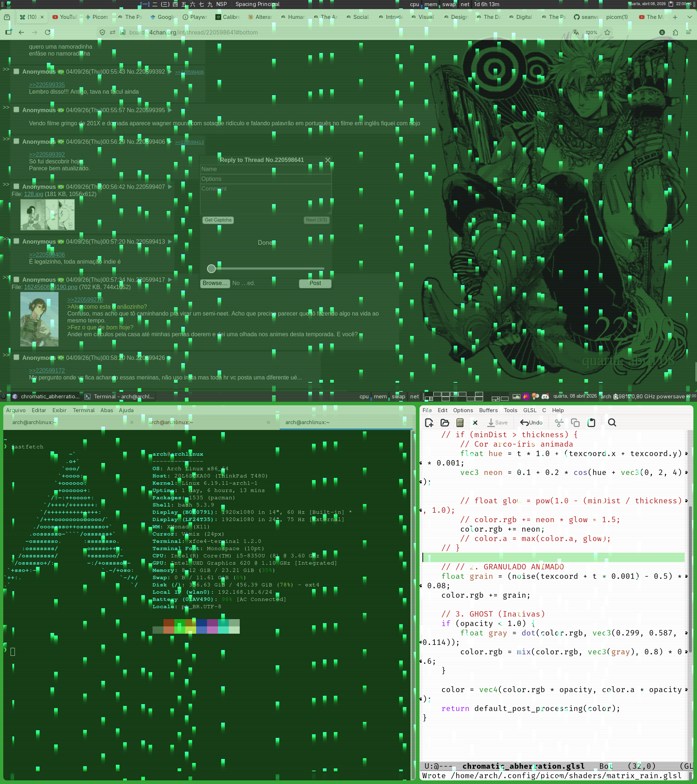Expand the post menu arrow for No.220599407
The width and height of the screenshot is (697, 784).
point(170,187)
